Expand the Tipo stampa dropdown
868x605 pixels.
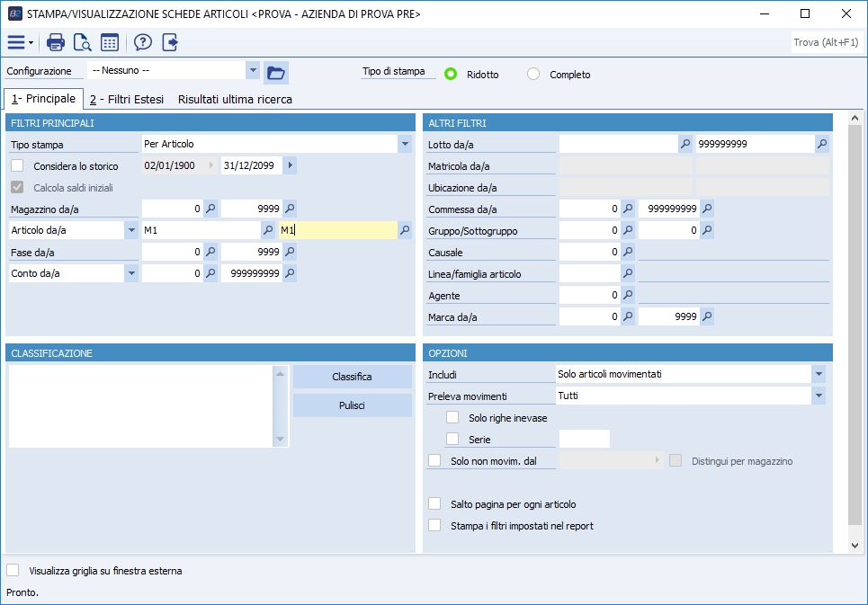[x=404, y=144]
